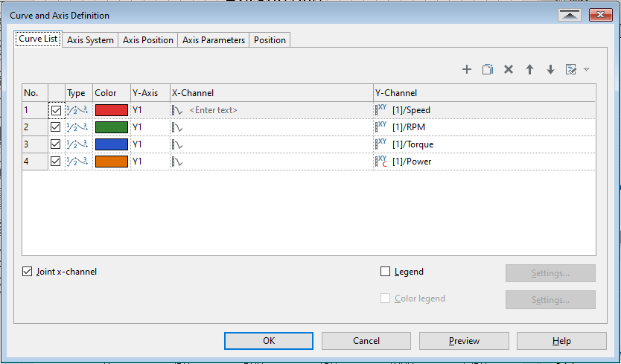Open the Axis Parameters tab

214,40
